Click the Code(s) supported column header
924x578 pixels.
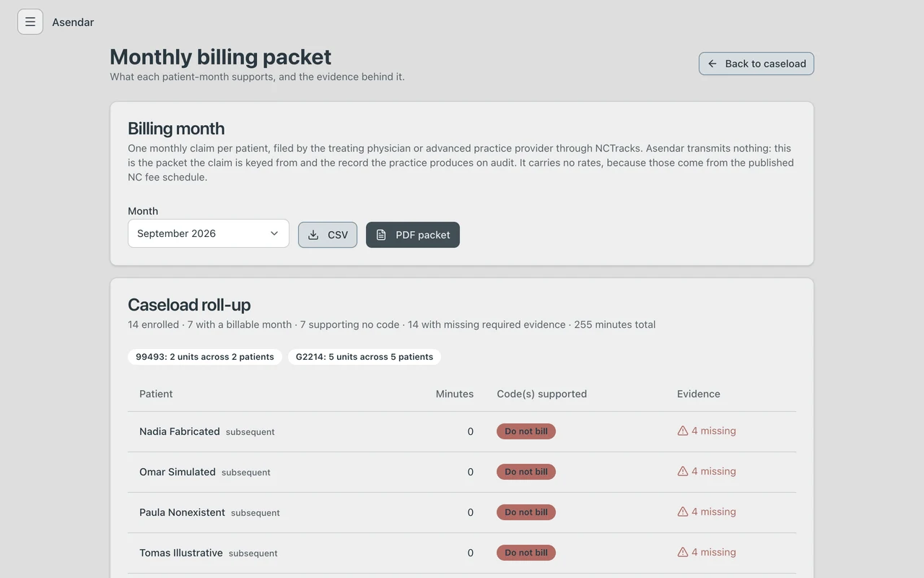pyautogui.click(x=541, y=394)
